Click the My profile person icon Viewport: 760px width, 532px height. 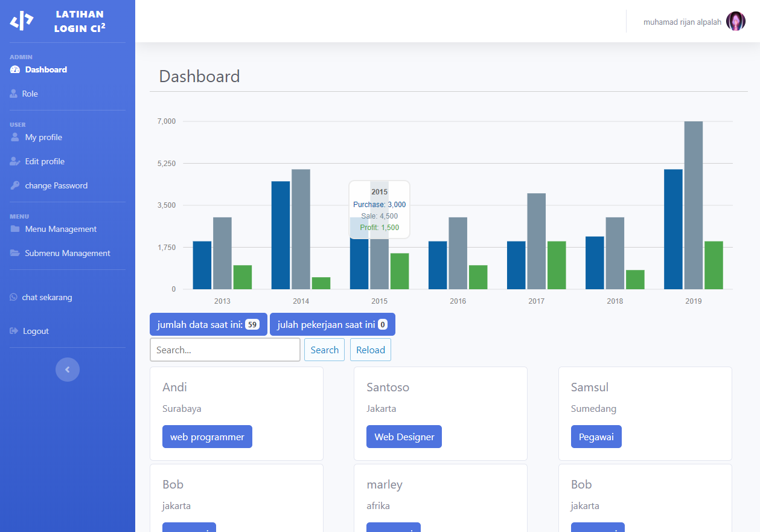pyautogui.click(x=15, y=137)
